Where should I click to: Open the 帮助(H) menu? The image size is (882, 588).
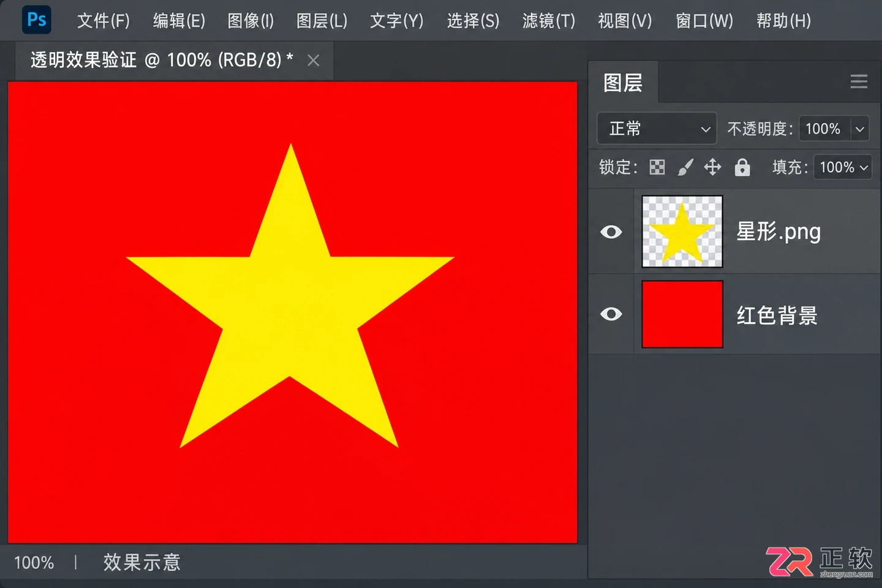(783, 21)
